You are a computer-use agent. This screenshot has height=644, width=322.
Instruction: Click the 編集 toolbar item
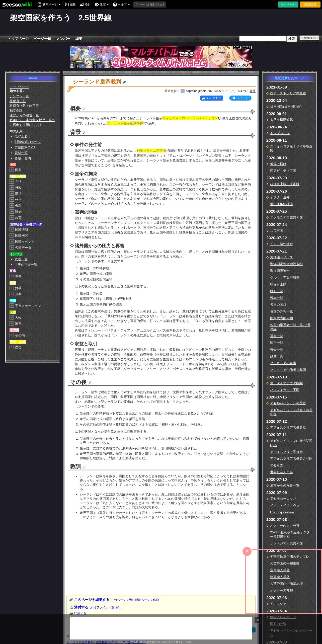[70, 5]
